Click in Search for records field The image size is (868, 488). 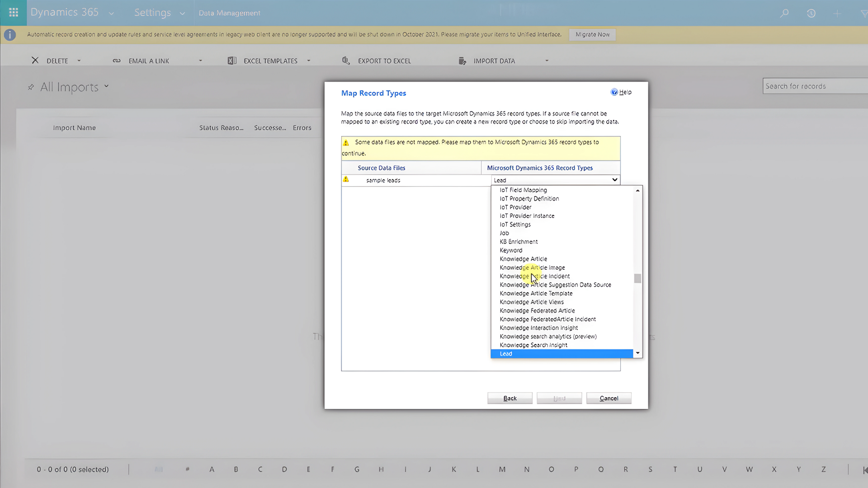815,86
